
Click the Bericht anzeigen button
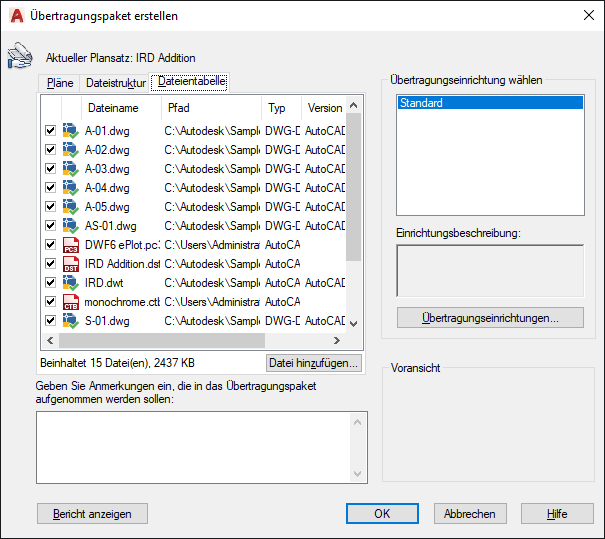(x=92, y=514)
